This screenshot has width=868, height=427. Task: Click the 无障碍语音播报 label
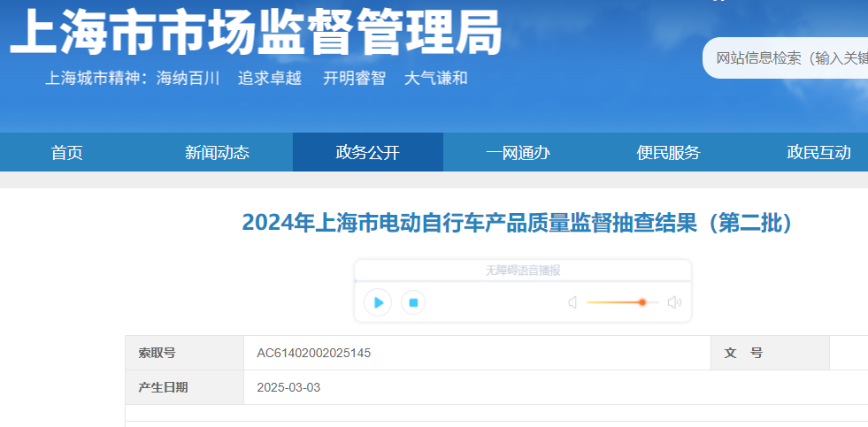tap(523, 271)
